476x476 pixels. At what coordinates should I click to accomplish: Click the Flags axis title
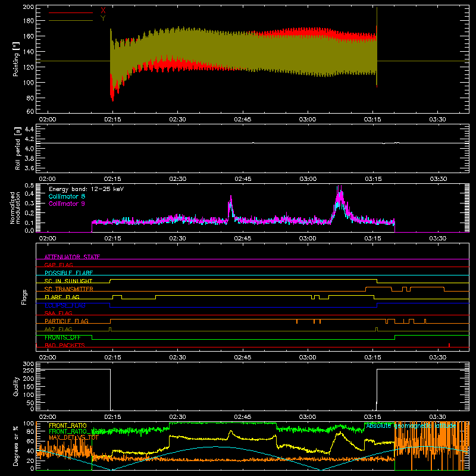tap(24, 297)
